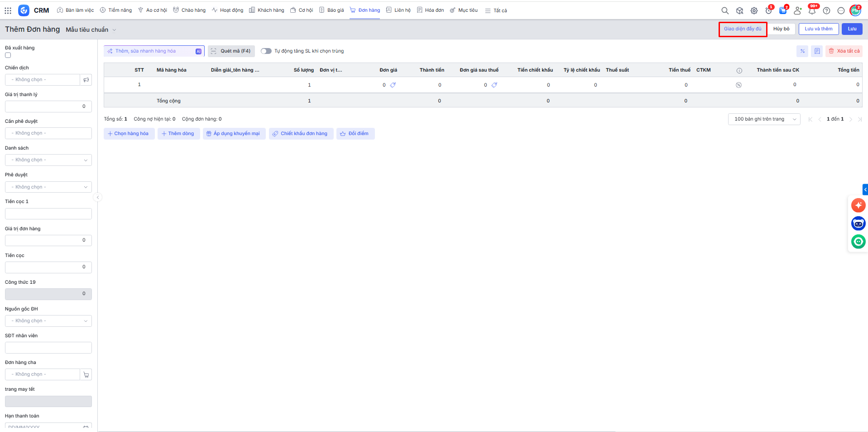Image resolution: width=868 pixels, height=432 pixels.
Task: Open the notifications bell icon
Action: 812,10
